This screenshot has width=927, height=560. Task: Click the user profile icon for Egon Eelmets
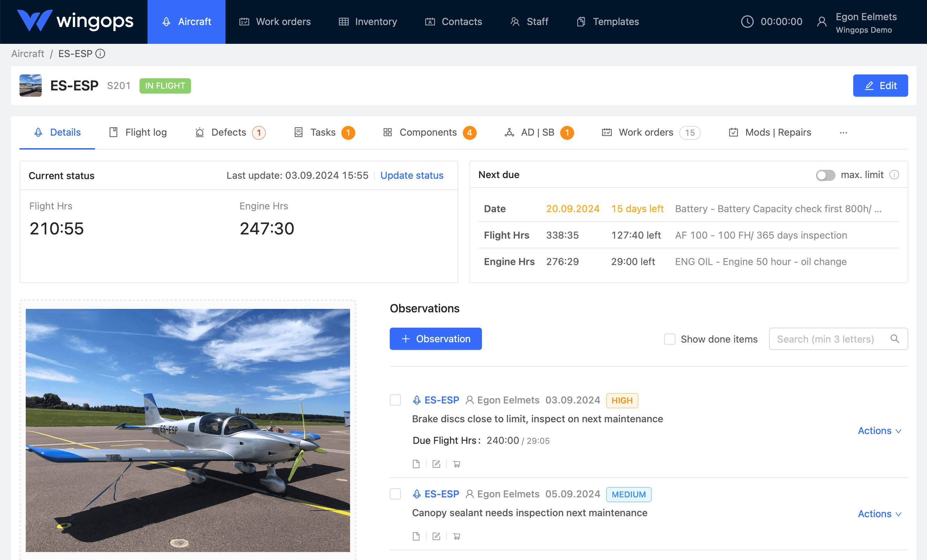(x=822, y=22)
